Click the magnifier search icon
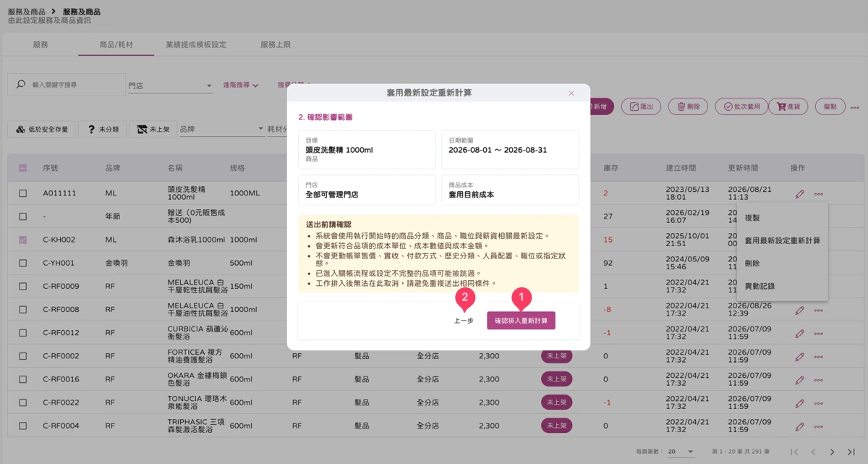 pyautogui.click(x=20, y=85)
